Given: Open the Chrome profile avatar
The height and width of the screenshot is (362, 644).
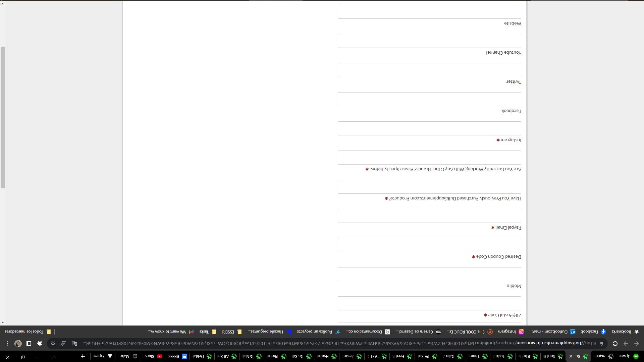Looking at the screenshot, I should tap(18, 344).
